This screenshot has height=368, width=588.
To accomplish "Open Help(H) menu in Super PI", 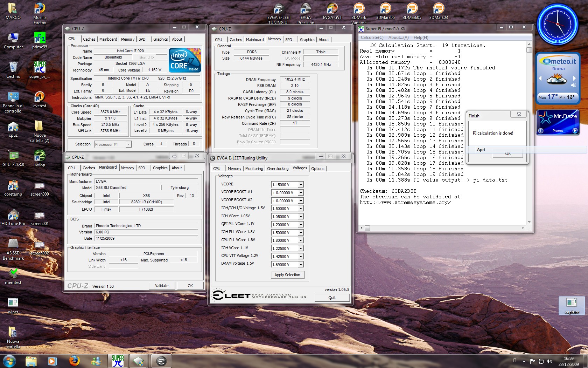I will (421, 38).
